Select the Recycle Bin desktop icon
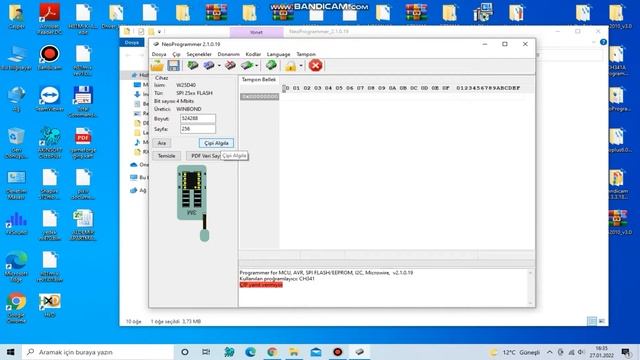 16,143
